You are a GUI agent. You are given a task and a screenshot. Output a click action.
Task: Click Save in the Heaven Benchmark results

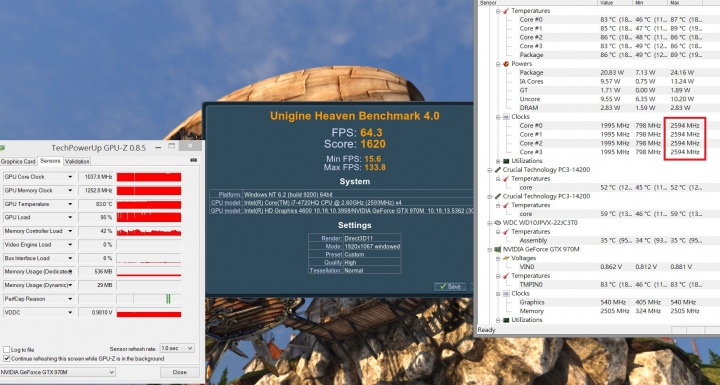tap(450, 287)
